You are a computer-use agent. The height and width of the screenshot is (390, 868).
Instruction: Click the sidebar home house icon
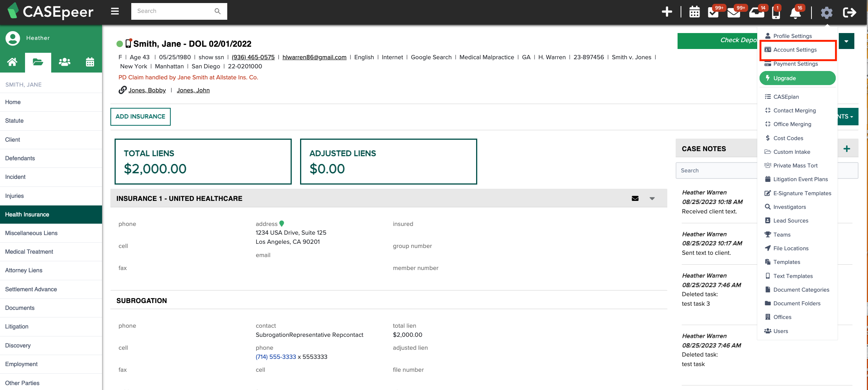point(12,62)
